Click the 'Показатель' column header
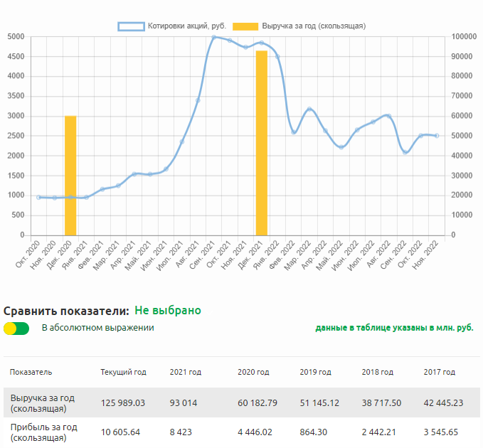483x448 pixels. (x=31, y=372)
